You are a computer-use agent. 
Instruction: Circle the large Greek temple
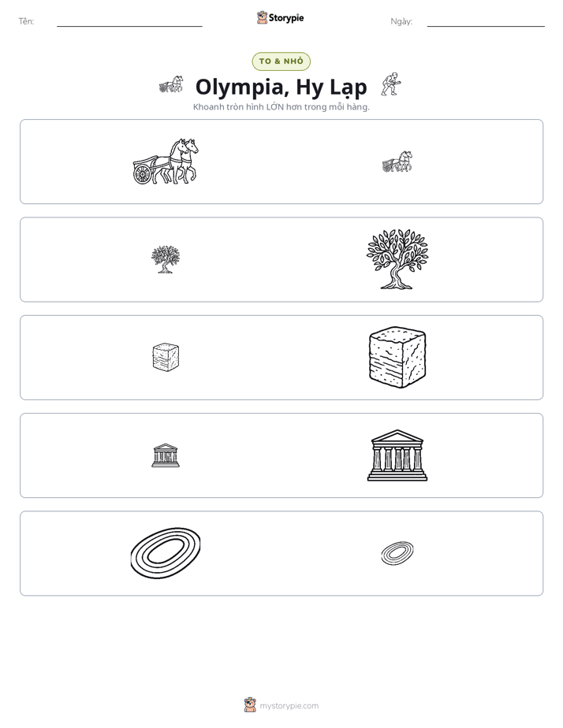point(397,455)
